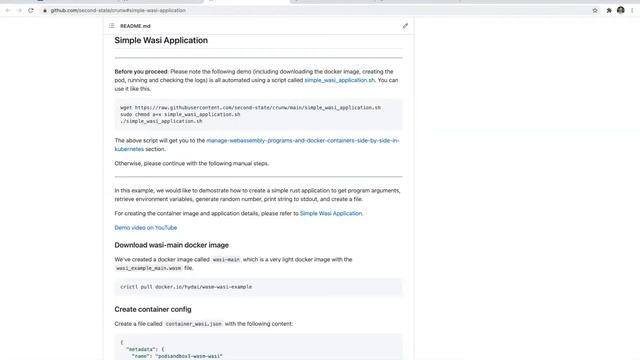Open the browser three-dot menu
Viewport: 640px width, 360px height.
[x=632, y=10]
